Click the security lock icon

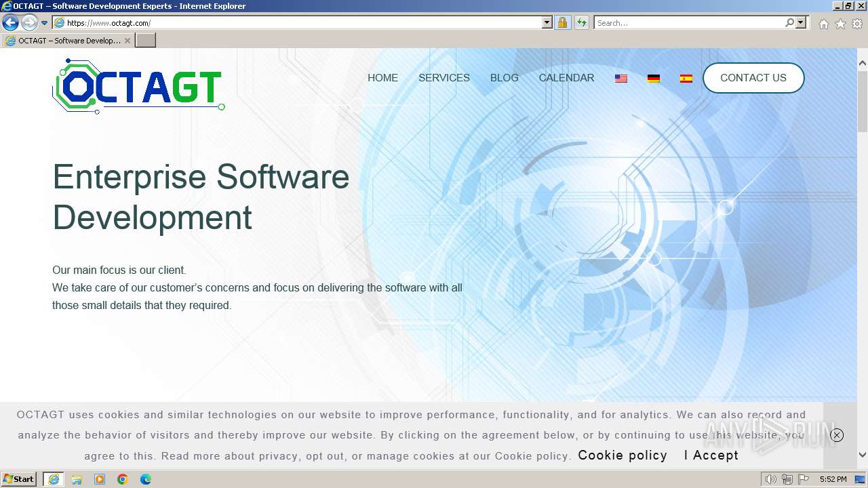pos(562,22)
